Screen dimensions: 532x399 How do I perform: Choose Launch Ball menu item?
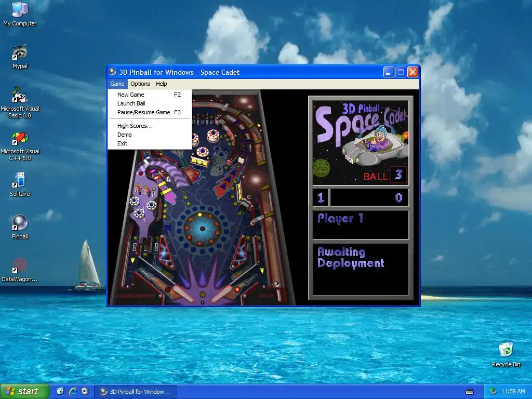point(150,103)
